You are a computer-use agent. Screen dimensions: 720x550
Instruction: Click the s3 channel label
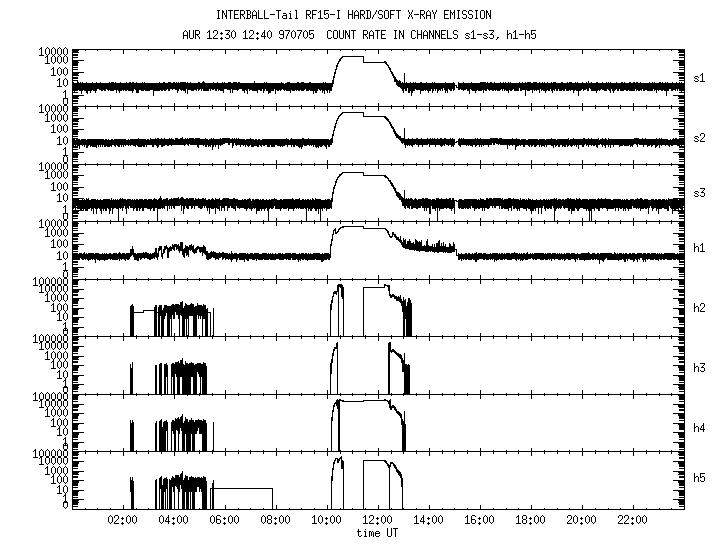point(699,193)
